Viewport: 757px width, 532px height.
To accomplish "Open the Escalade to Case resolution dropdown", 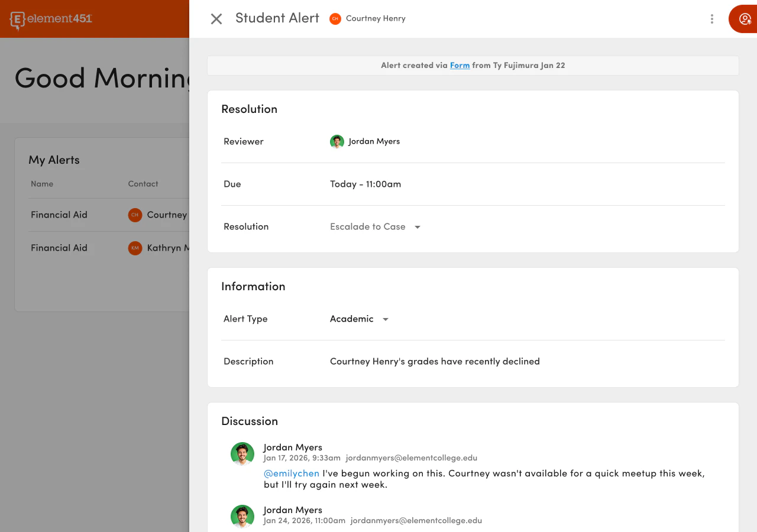I will [375, 227].
